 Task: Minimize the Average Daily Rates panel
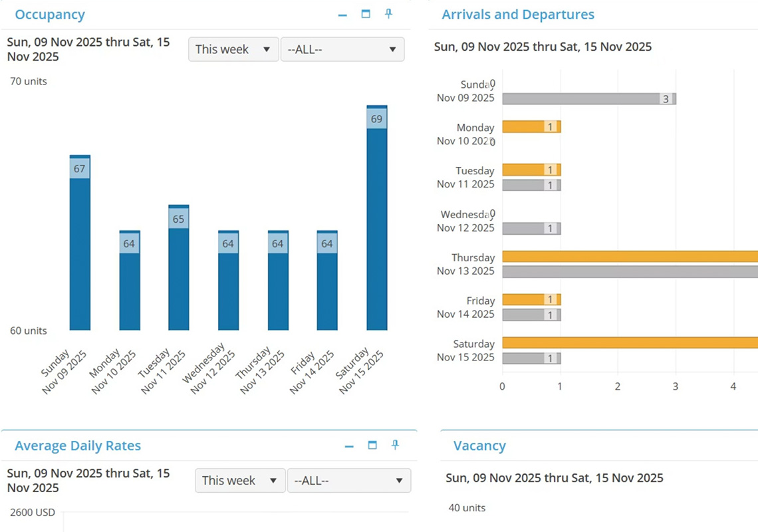(x=350, y=446)
